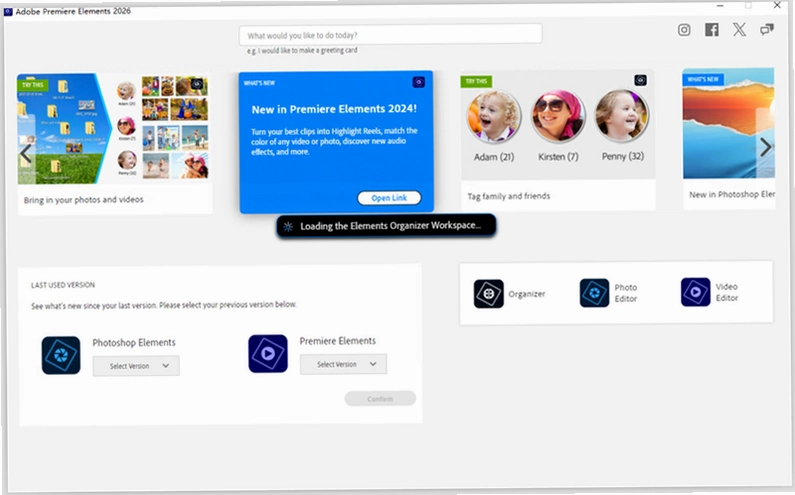Click the WHAT'S NEW tag on Photoshop card

(x=703, y=80)
